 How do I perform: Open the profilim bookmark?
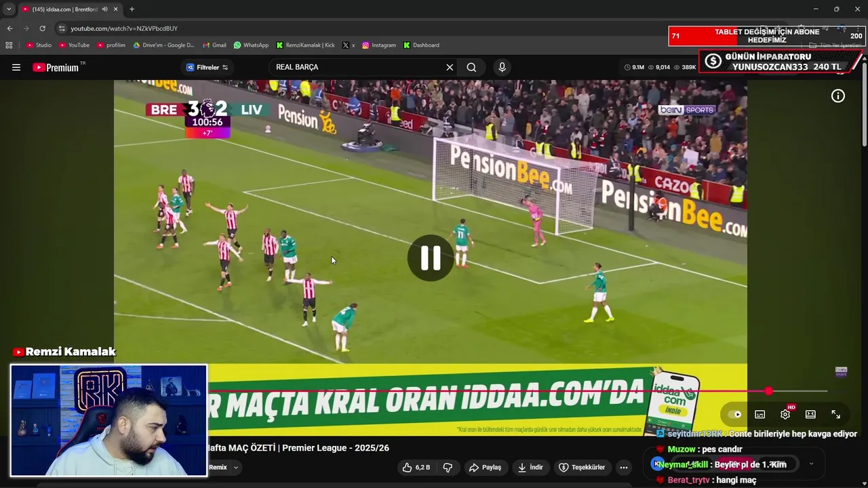[111, 45]
